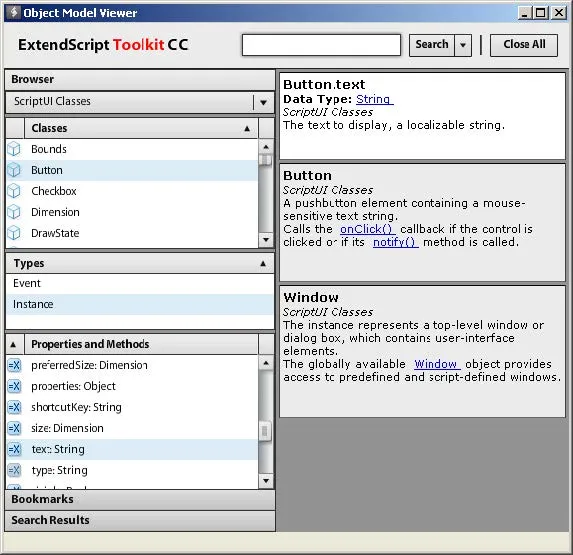This screenshot has height=555, width=573.
Task: Select Checkbox in the Classes list
Action: click(x=132, y=191)
